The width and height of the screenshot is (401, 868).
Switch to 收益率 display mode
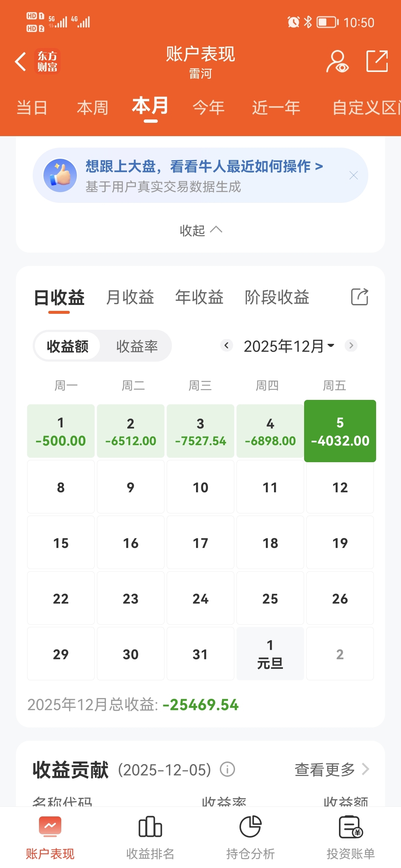point(137,346)
